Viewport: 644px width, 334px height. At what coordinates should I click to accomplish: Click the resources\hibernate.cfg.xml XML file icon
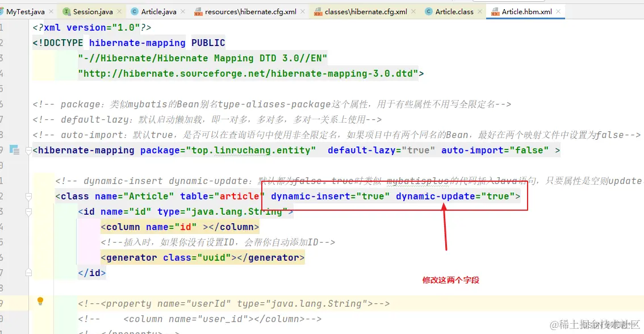pyautogui.click(x=198, y=12)
